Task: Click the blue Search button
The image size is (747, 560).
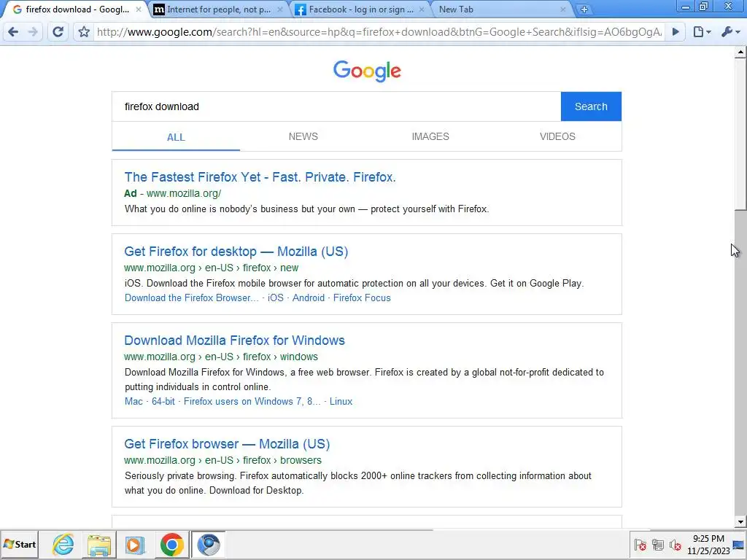Action: [591, 106]
